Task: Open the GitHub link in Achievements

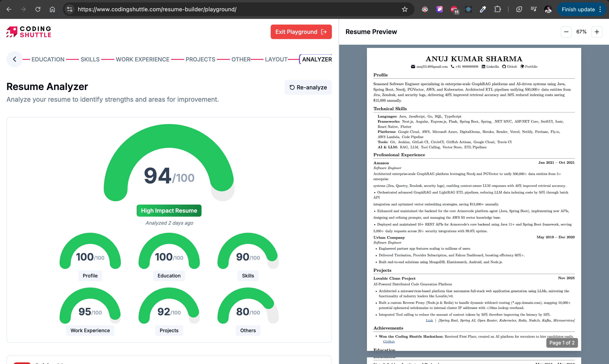Action: pos(389,341)
